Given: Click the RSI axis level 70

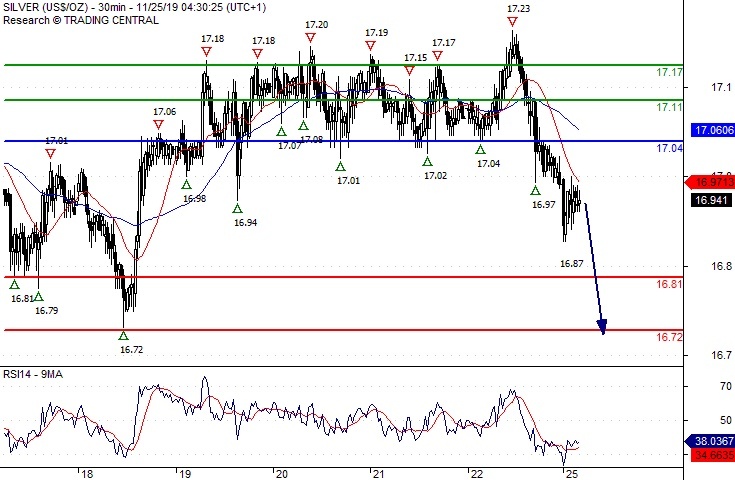Looking at the screenshot, I should pyautogui.click(x=726, y=386).
